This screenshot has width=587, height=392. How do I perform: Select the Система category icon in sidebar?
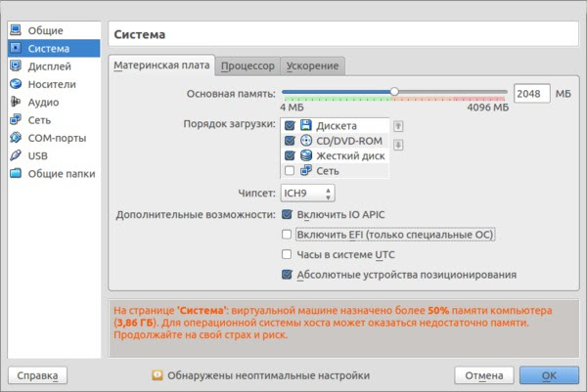click(x=16, y=48)
